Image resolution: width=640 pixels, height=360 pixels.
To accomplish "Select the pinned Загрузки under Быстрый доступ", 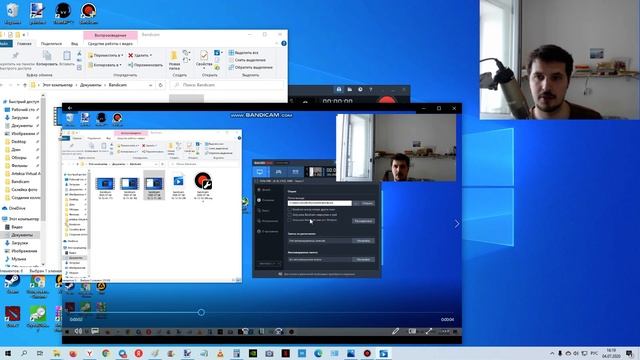I will coord(20,118).
